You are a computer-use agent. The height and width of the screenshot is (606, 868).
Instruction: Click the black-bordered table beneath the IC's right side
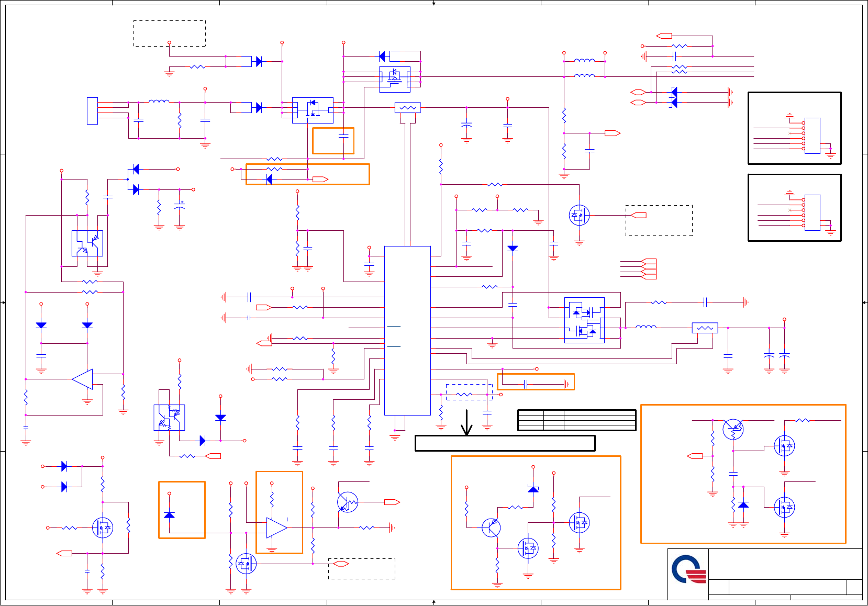coord(577,420)
